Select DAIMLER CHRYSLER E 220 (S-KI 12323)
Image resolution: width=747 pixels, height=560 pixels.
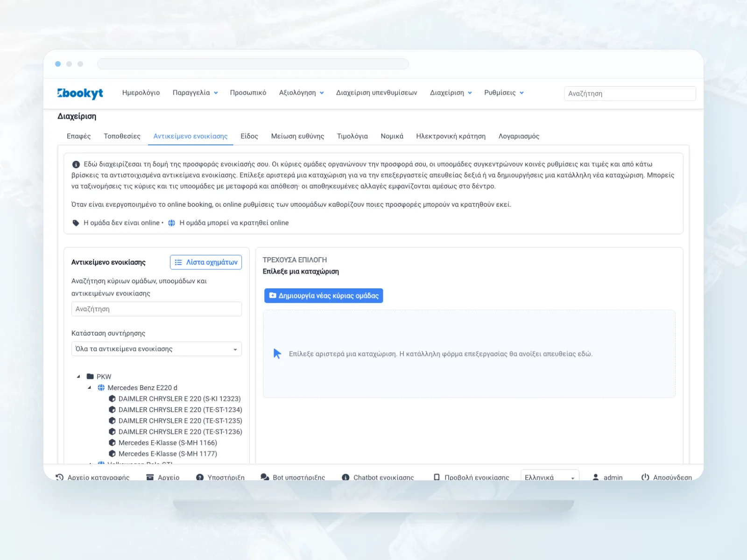(180, 399)
